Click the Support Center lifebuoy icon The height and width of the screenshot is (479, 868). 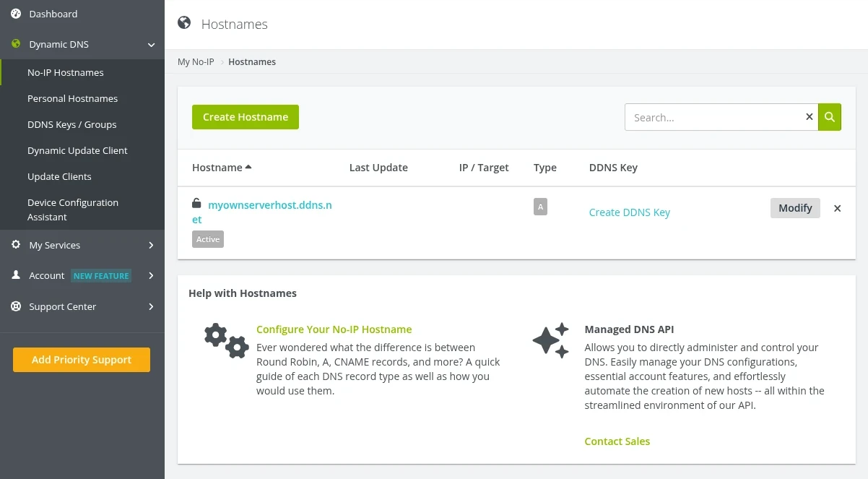click(16, 306)
